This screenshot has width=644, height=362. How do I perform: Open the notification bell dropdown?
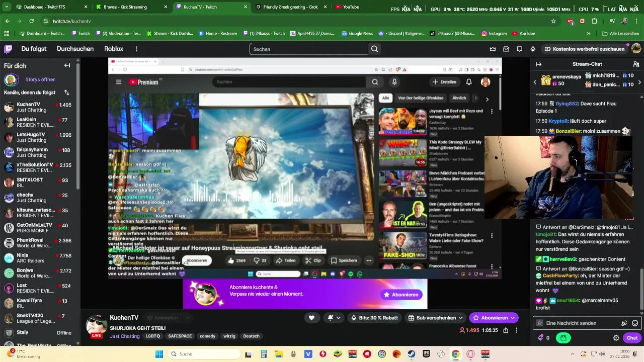334,318
